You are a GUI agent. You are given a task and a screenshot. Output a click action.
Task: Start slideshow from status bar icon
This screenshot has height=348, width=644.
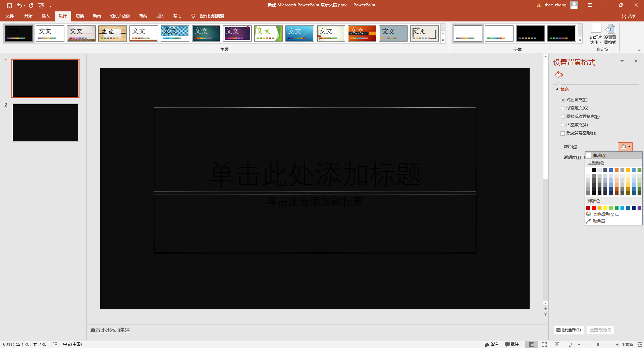(570, 344)
